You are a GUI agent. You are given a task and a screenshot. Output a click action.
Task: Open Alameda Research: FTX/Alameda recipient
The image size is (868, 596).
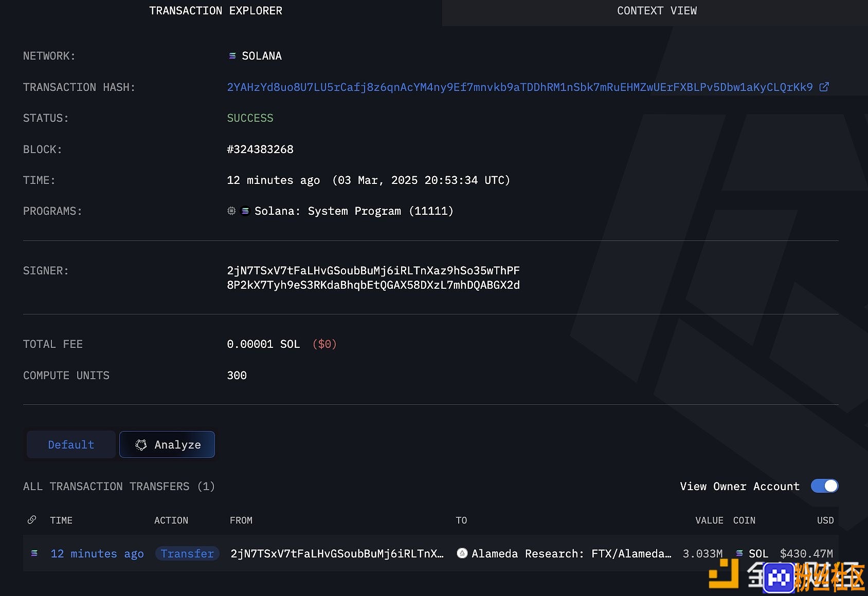point(571,554)
